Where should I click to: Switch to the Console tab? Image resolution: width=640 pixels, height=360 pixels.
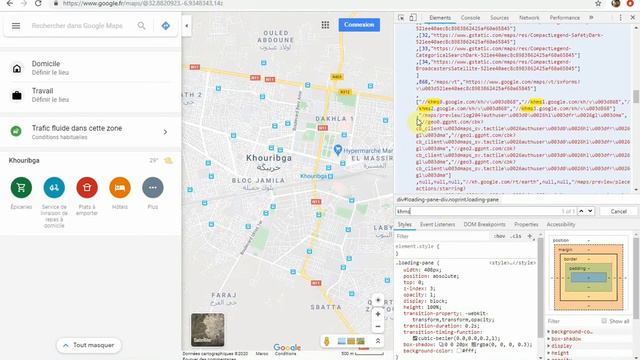470,18
